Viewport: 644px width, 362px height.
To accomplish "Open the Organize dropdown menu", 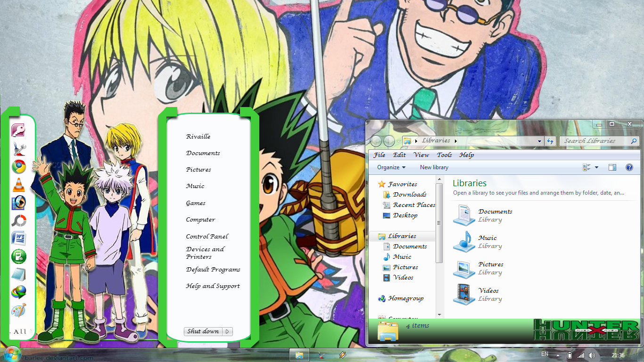I will [390, 167].
